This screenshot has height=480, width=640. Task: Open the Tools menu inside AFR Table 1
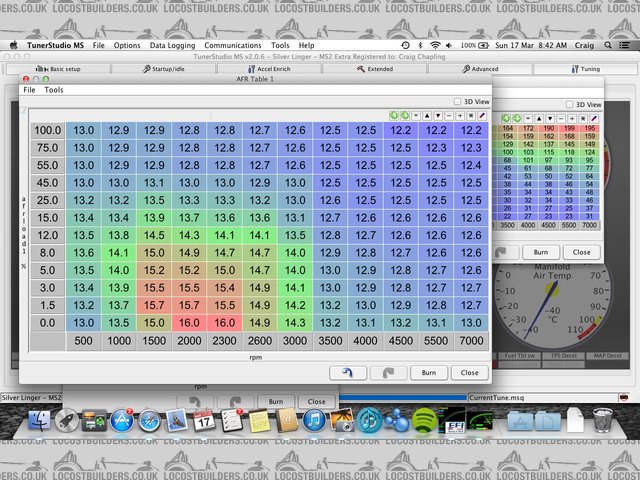tap(53, 90)
